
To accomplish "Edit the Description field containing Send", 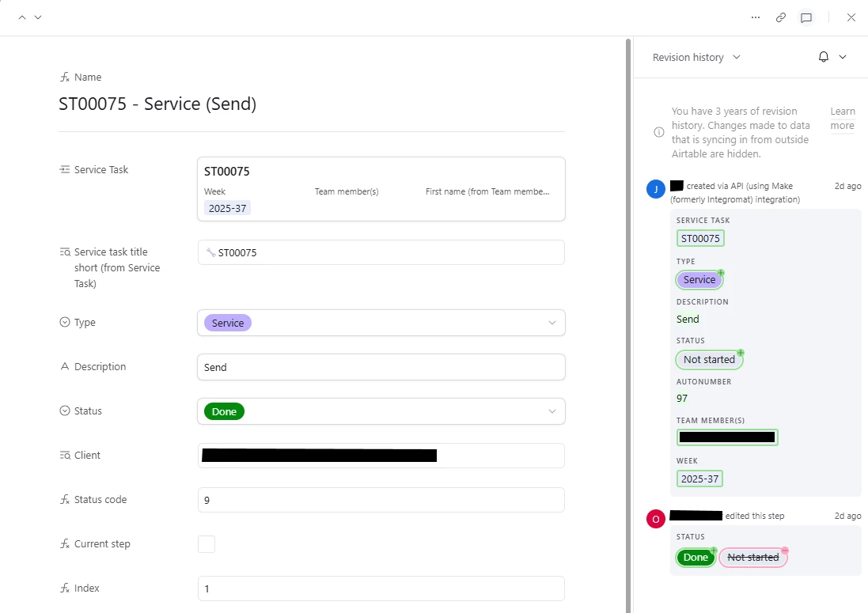I will pos(381,367).
